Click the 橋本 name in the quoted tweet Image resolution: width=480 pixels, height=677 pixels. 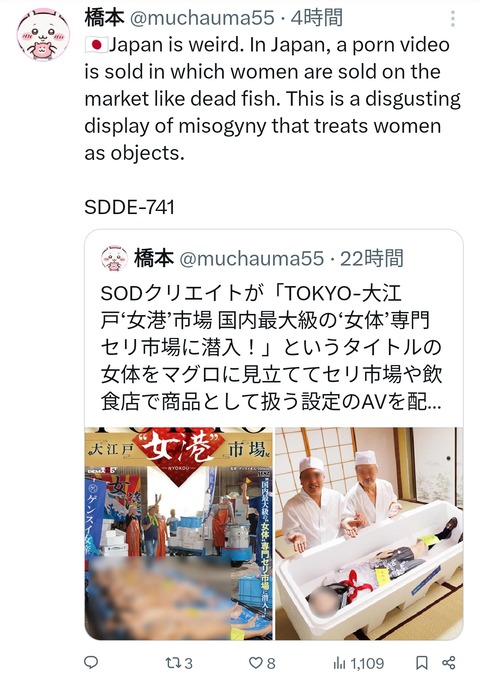154,258
